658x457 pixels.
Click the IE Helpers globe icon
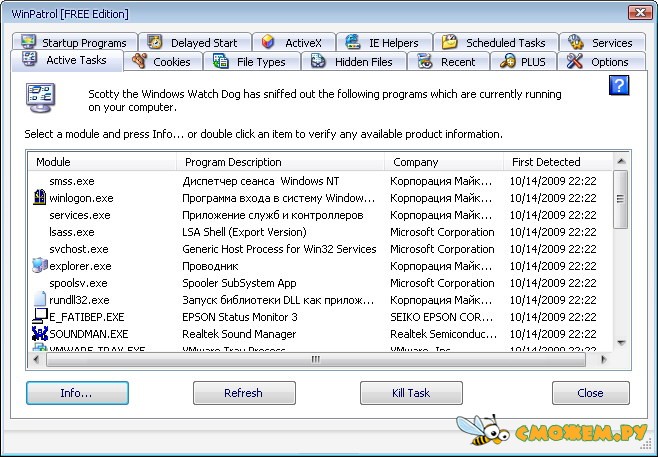(352, 42)
